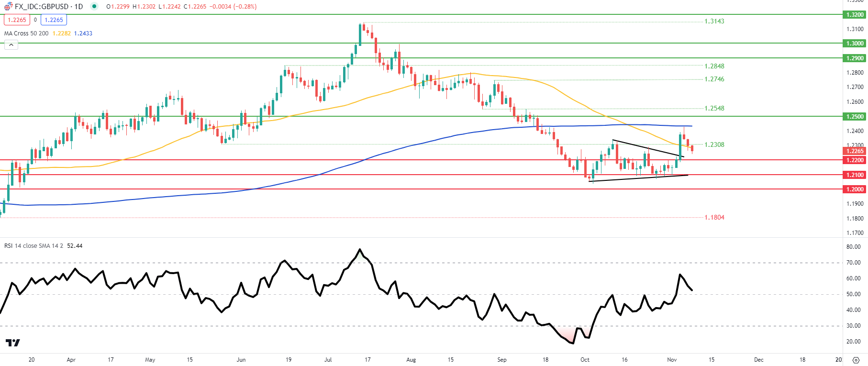Viewport: 868px width, 366px height.
Task: Click the red sell price 1.2265 button
Action: coord(17,20)
